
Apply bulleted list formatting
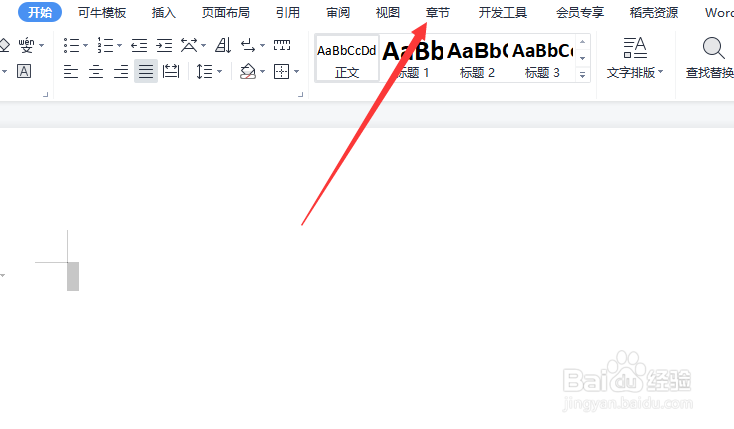pos(71,45)
